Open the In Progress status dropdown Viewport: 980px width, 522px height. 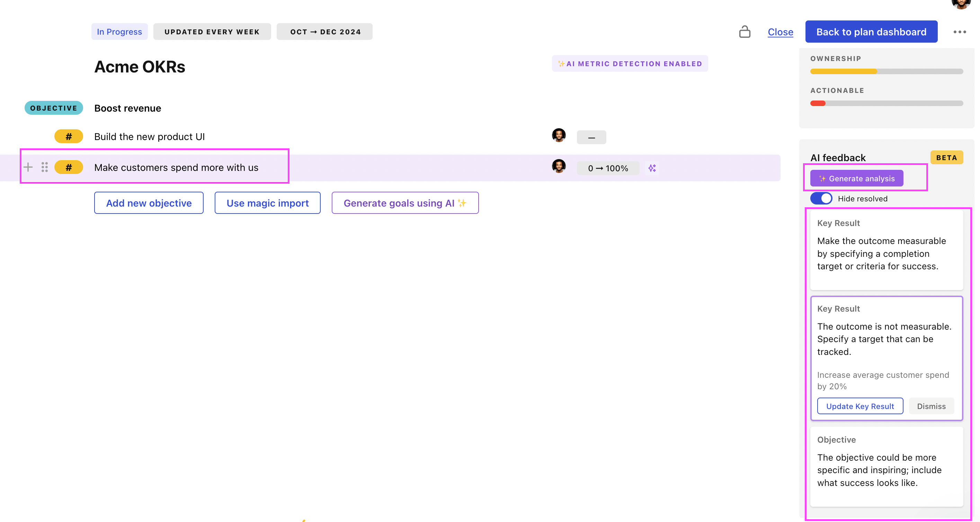[x=119, y=32]
